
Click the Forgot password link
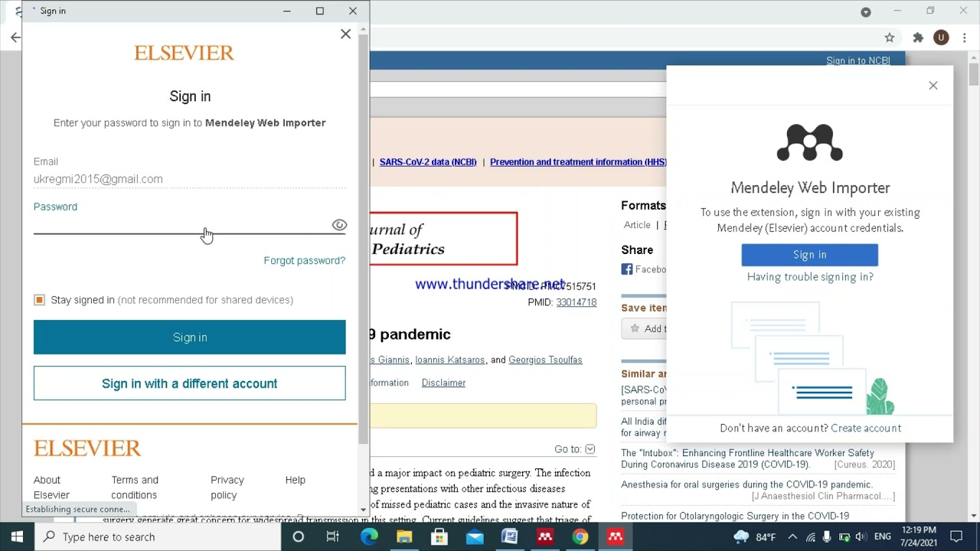pyautogui.click(x=305, y=260)
